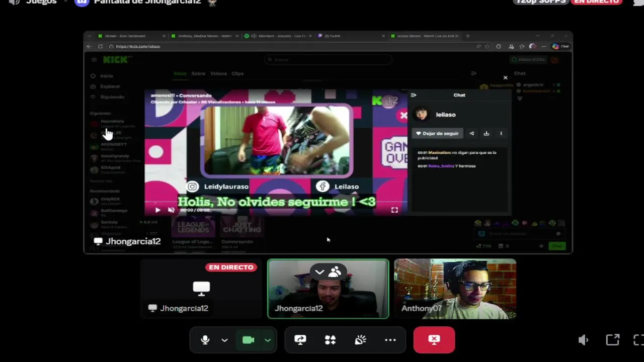The width and height of the screenshot is (644, 362).
Task: Switch to the Inicio channel tab
Action: (x=180, y=73)
